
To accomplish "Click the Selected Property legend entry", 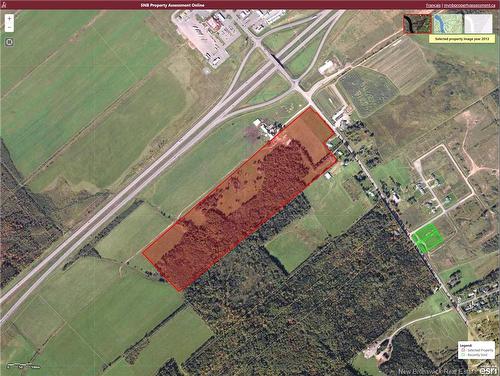I will click(x=477, y=350).
